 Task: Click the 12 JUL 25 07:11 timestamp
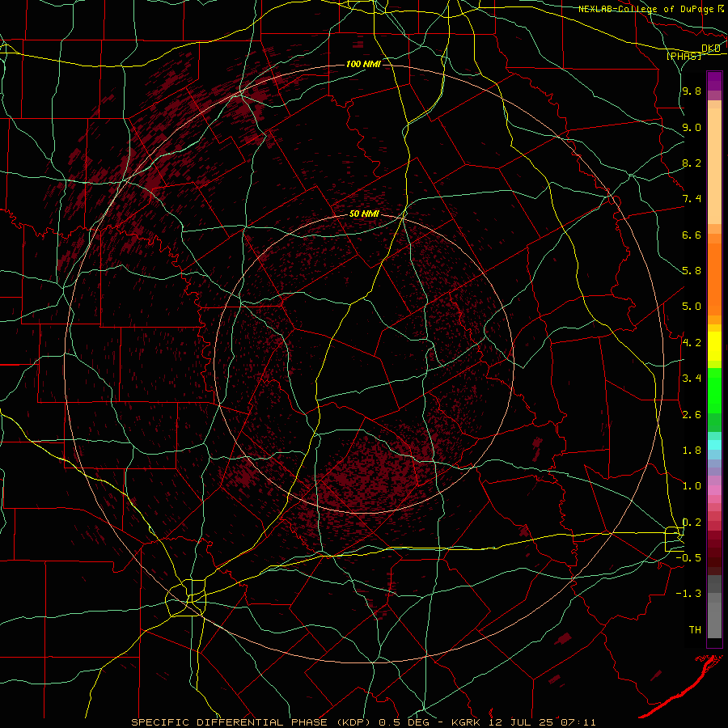[x=542, y=722]
